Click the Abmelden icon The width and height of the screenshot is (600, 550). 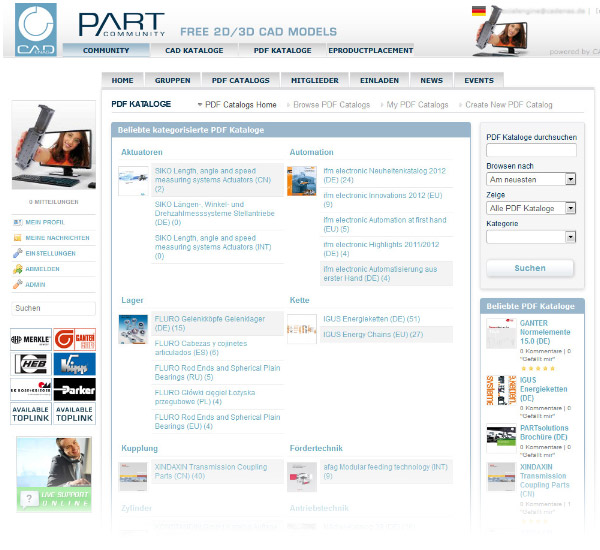(x=18, y=269)
